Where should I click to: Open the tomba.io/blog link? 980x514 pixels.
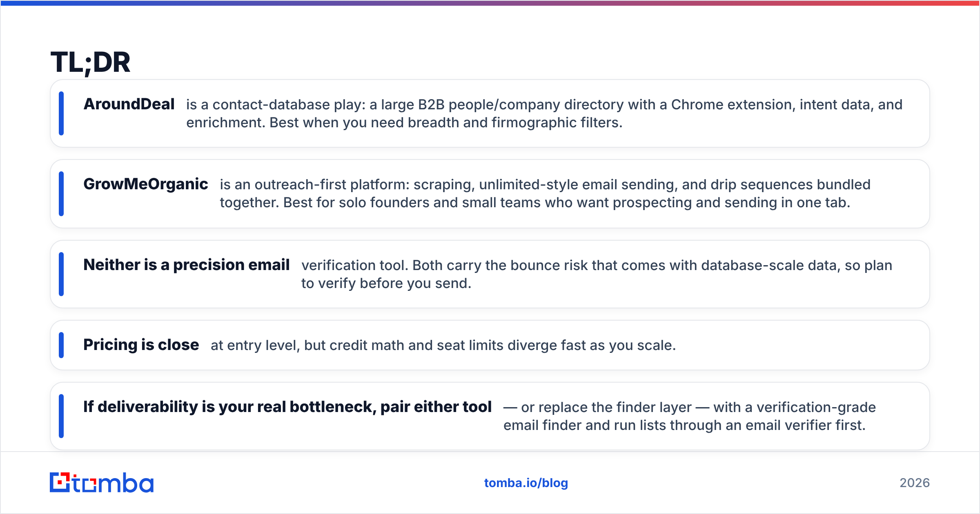(x=526, y=483)
